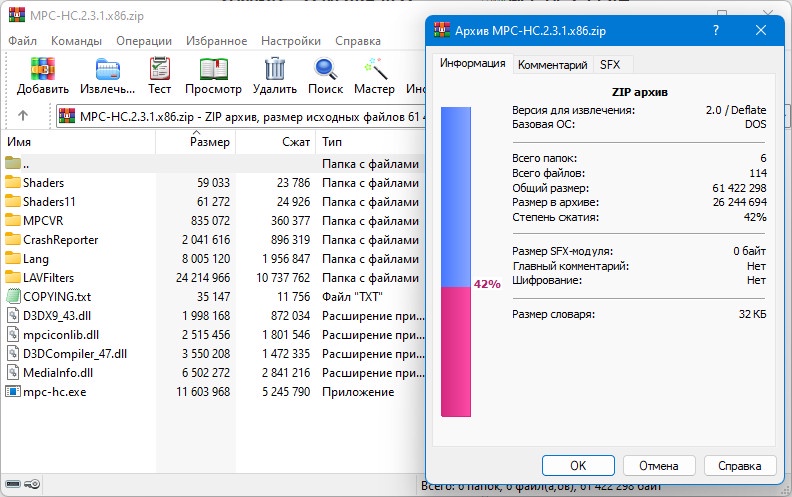Open the Избранное menu

pyautogui.click(x=216, y=41)
